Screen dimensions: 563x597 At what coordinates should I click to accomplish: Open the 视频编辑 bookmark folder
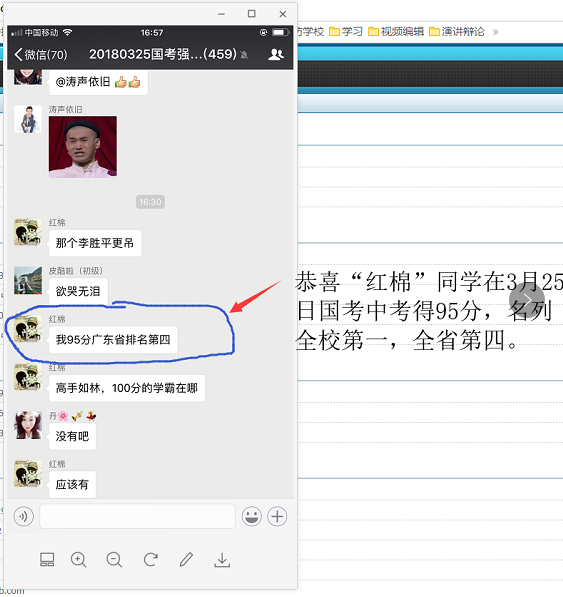click(x=396, y=32)
